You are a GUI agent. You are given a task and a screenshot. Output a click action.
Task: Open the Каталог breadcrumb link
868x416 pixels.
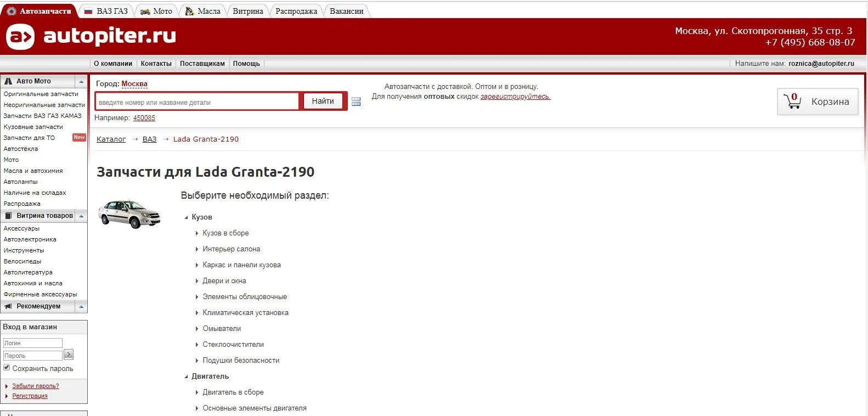coord(111,139)
